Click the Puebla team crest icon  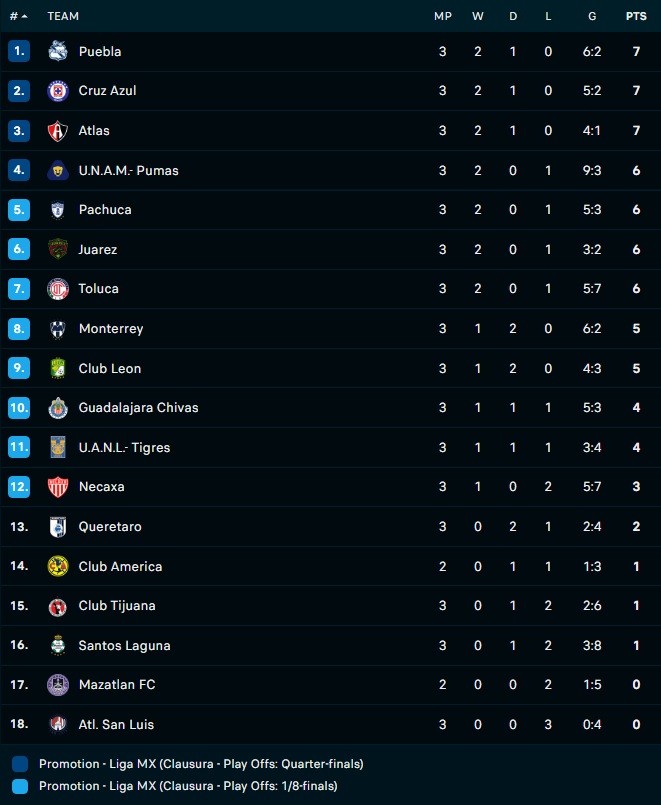pos(57,51)
